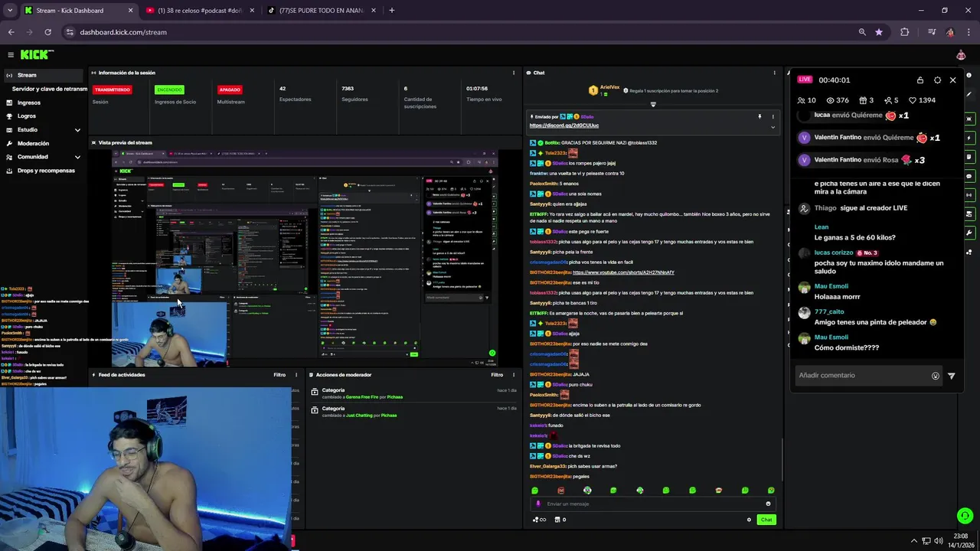Click the APAGADO Multistream badge
The width and height of the screenshot is (980, 551).
(230, 90)
